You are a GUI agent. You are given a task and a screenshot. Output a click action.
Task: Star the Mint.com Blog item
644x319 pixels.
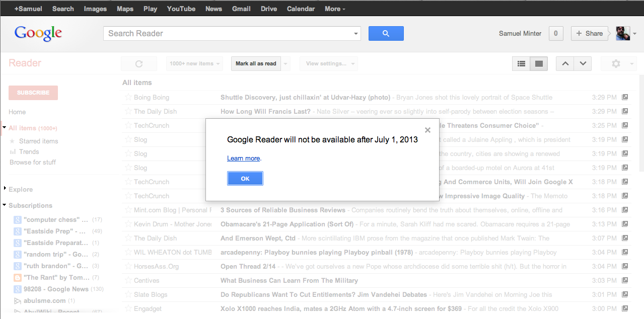click(128, 210)
